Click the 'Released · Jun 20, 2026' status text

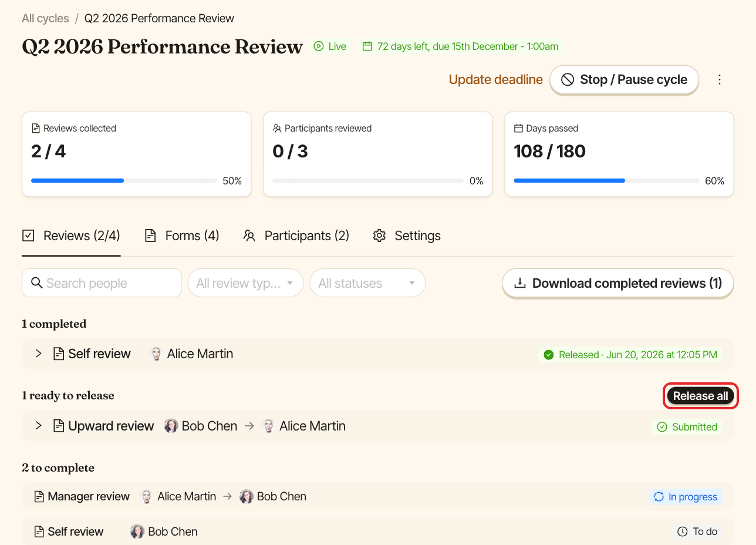tap(638, 355)
